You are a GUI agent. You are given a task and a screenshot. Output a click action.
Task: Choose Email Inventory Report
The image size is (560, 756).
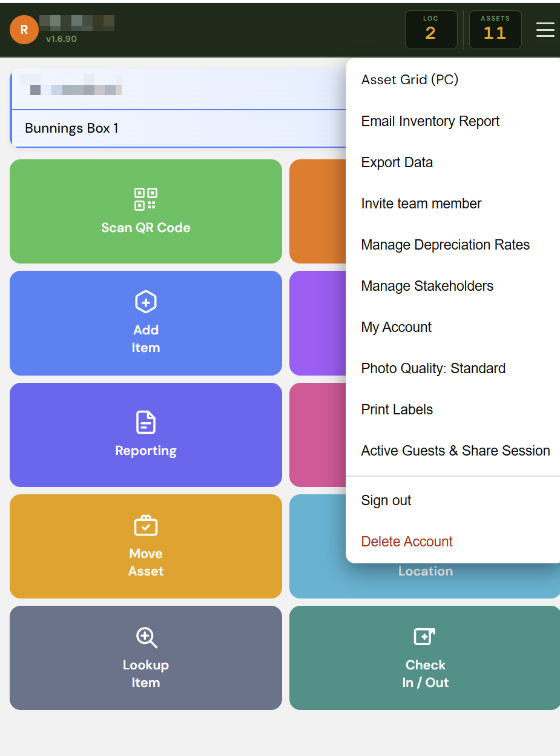click(x=430, y=121)
